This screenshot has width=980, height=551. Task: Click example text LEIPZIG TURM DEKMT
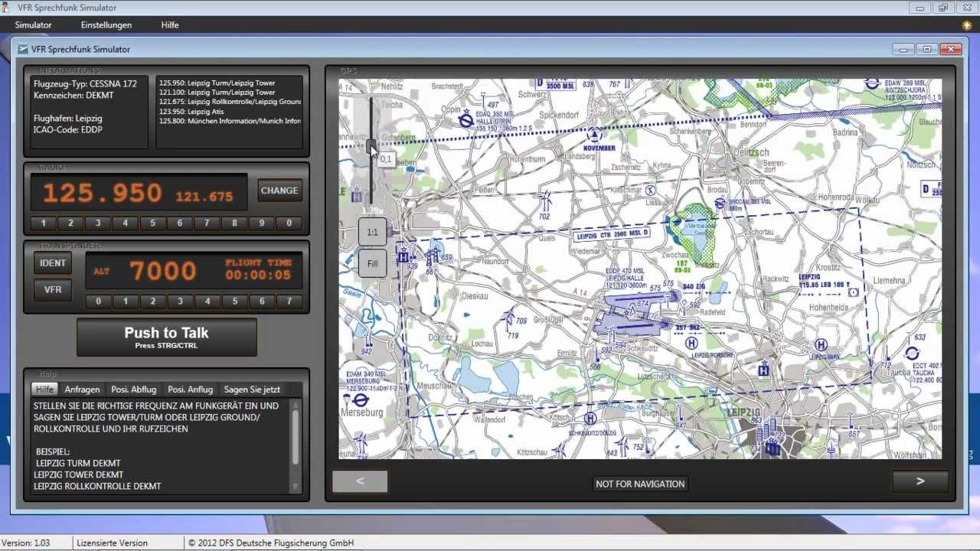coord(78,463)
